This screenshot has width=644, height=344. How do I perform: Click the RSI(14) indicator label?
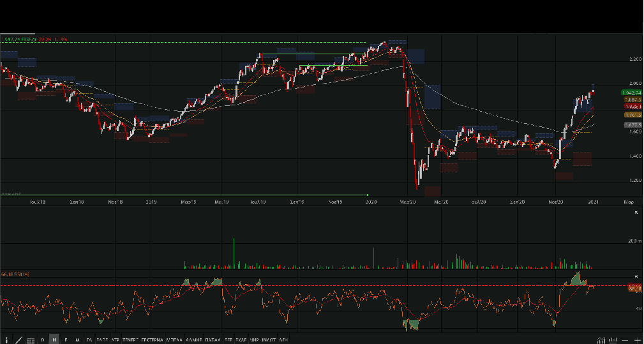[23, 274]
